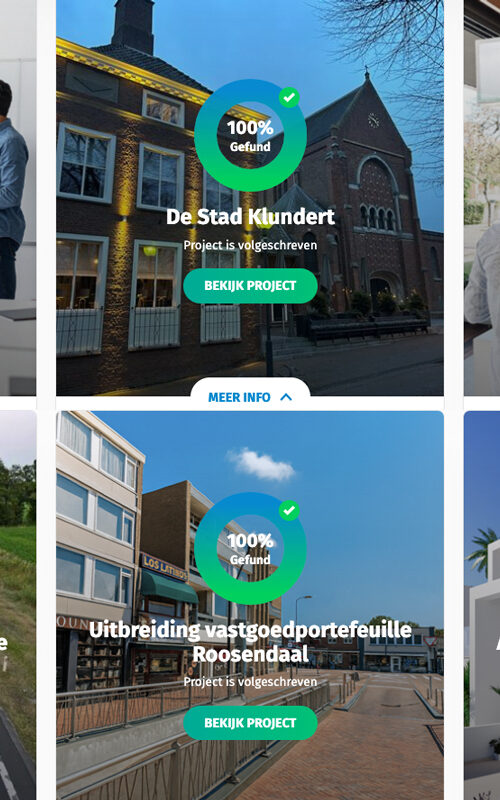The height and width of the screenshot is (800, 500).
Task: Select partially visible project card at top right
Action: click(x=482, y=197)
